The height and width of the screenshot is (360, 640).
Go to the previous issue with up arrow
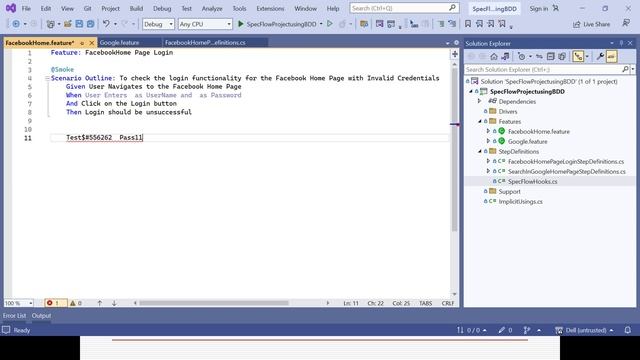tap(100, 303)
